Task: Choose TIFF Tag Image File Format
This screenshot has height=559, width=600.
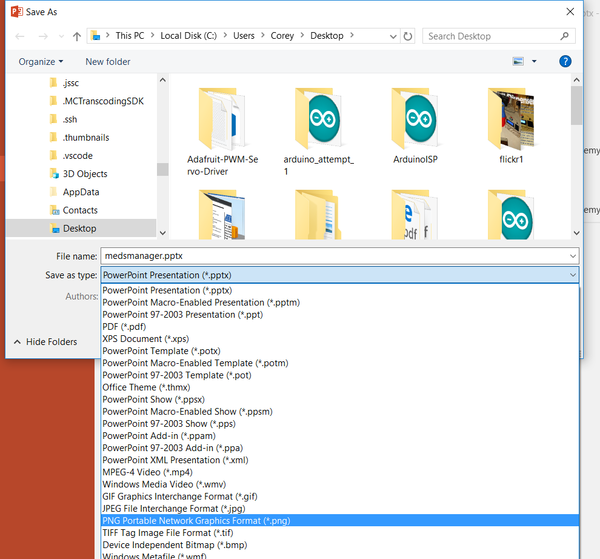Action: (x=340, y=533)
